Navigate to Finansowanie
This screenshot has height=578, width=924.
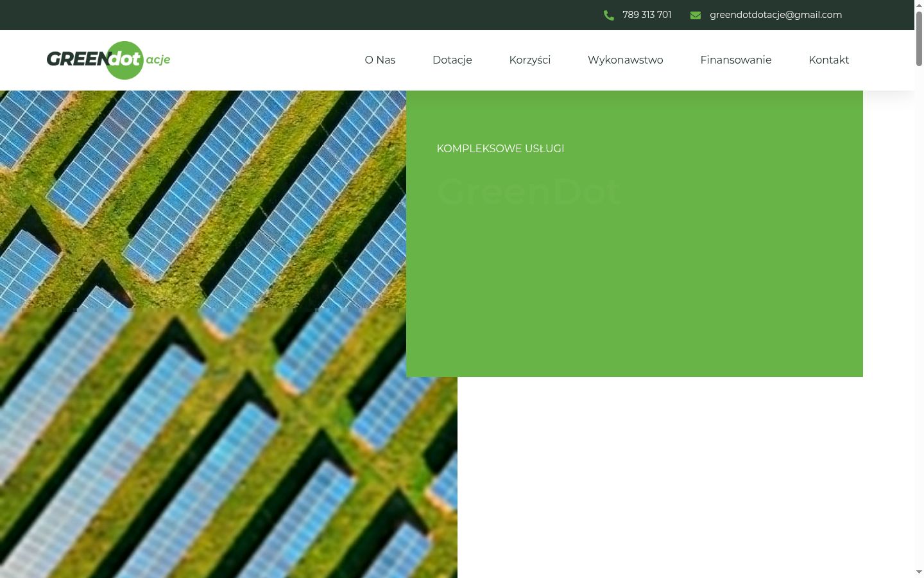[x=736, y=60]
